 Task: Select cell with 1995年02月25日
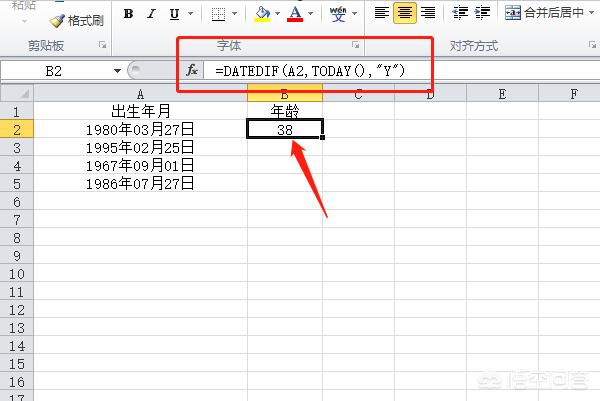tap(139, 147)
